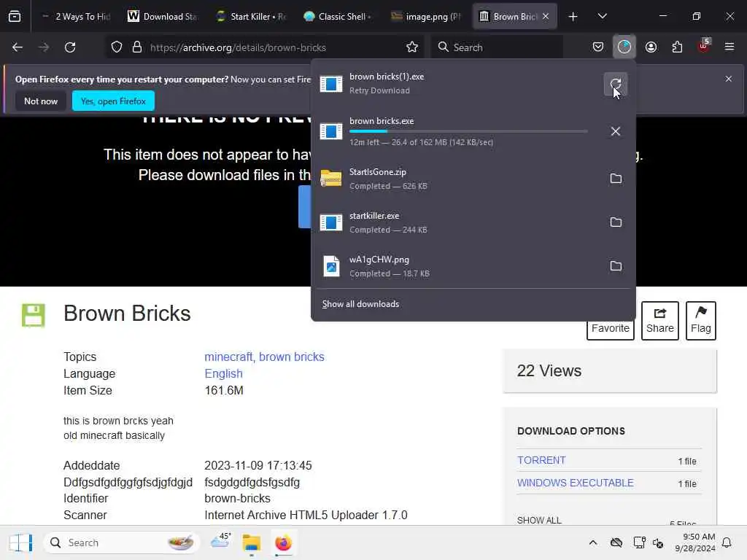Open the Firefox hamburger menu
This screenshot has height=560, width=747.
tap(729, 47)
